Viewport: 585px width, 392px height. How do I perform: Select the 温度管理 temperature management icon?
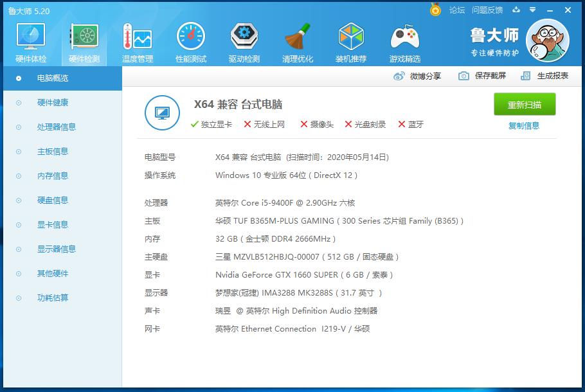(136, 40)
